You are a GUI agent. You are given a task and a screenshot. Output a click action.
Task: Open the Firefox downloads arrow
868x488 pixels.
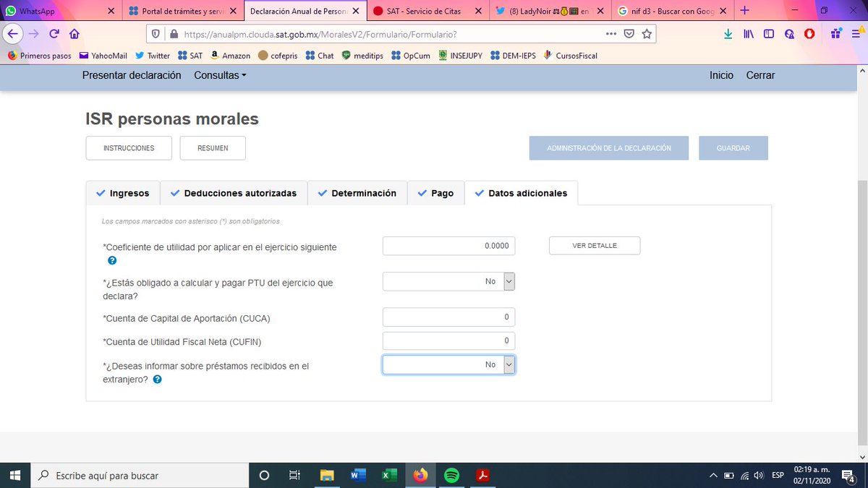[x=728, y=34]
